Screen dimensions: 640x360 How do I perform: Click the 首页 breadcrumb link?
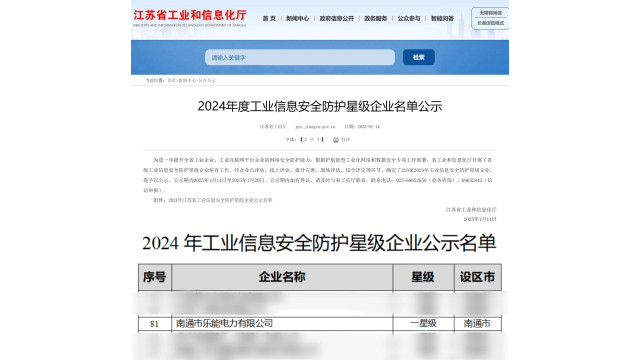point(171,80)
